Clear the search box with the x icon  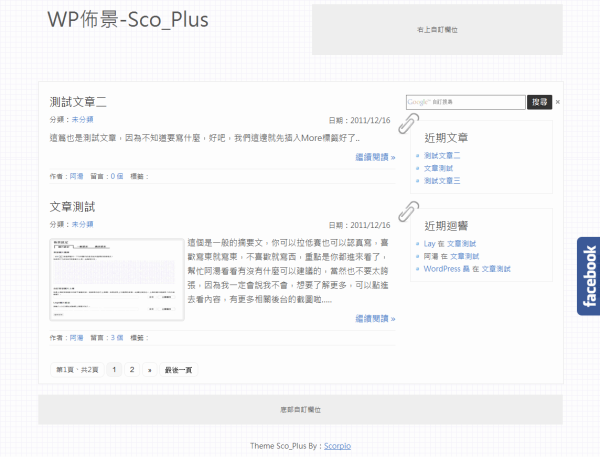[558, 102]
